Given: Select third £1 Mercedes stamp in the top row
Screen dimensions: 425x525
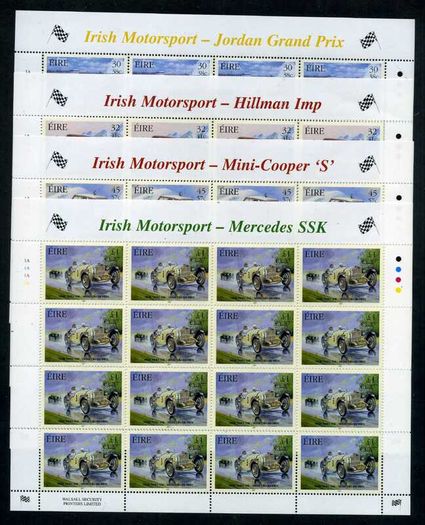Looking at the screenshot, I should click(x=255, y=275).
